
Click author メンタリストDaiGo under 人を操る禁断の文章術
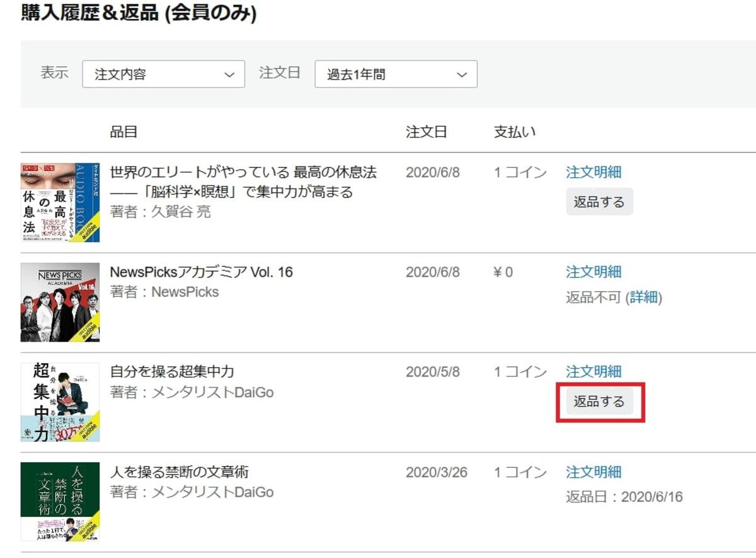click(x=212, y=492)
